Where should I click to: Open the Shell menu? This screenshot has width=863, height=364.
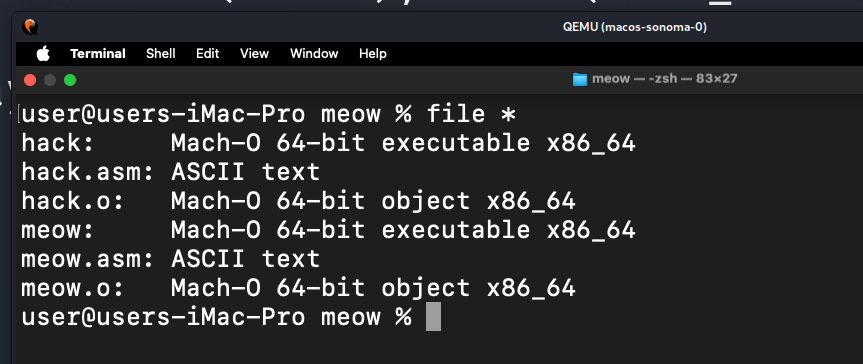(x=161, y=53)
